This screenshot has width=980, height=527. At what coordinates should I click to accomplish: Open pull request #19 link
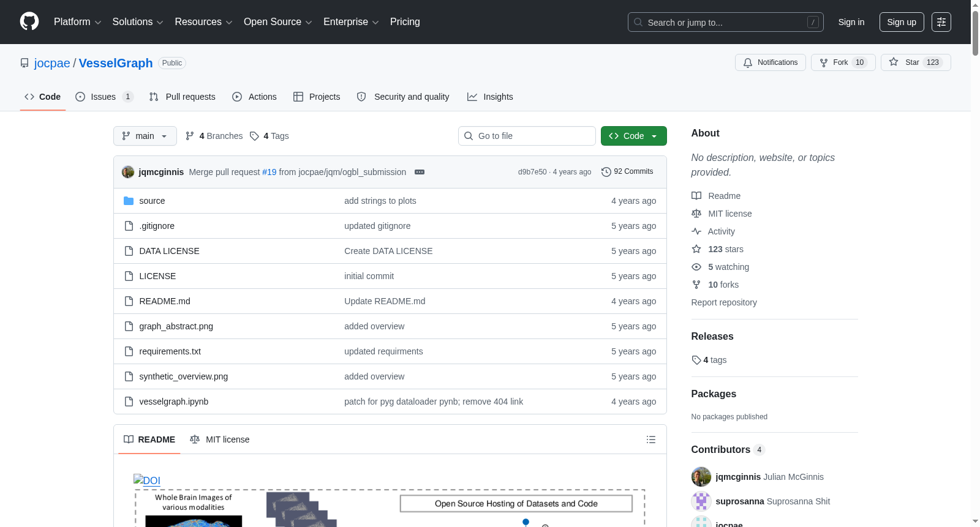coord(269,172)
